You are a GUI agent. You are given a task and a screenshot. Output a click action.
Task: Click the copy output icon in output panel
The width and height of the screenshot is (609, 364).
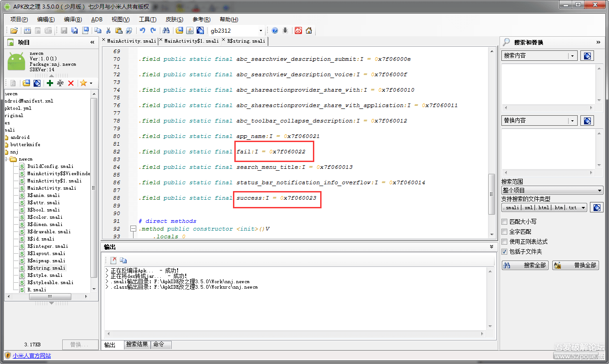(123, 260)
